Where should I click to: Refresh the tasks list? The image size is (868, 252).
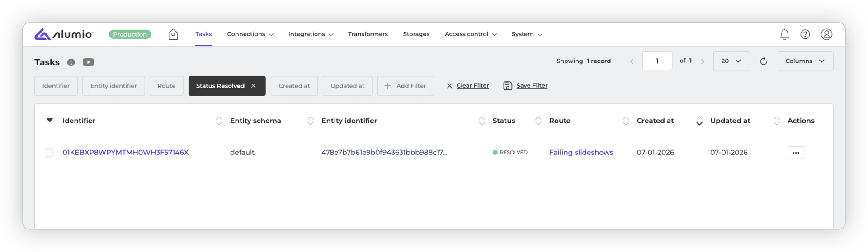(x=763, y=61)
